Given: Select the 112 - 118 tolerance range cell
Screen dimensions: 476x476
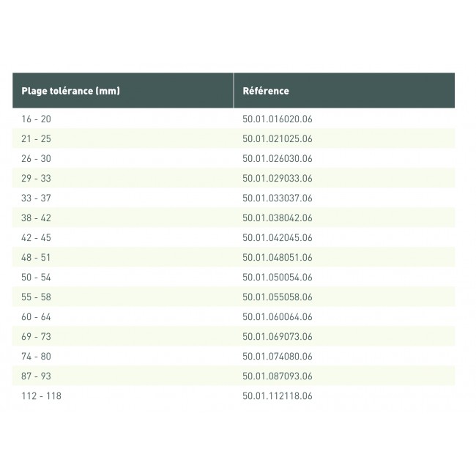Looking at the screenshot, I should [x=41, y=395].
